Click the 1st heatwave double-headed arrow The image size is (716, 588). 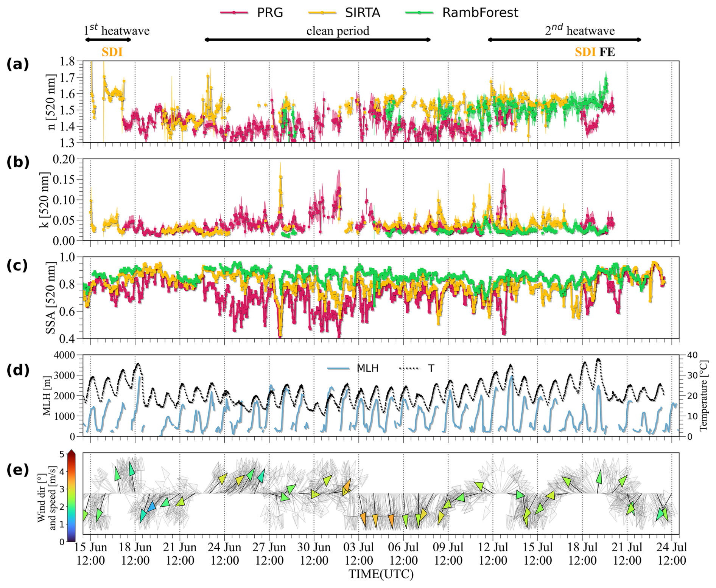pyautogui.click(x=108, y=40)
